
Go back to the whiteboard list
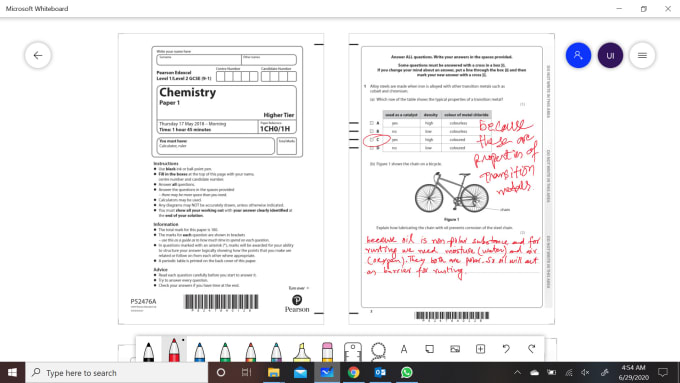point(38,56)
